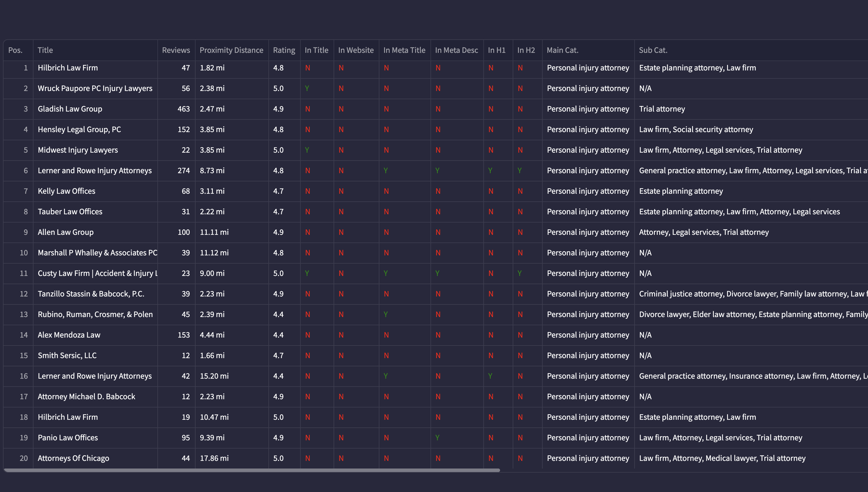Screen dimensions: 868x492
Task: Select Rubino, Ruman, Crosmer, & Polen title
Action: [95, 314]
